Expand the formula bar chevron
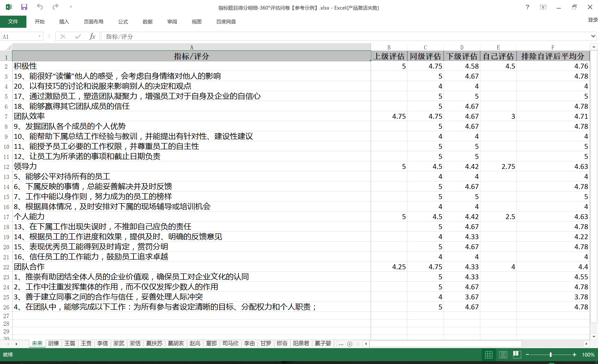Viewport: 598px width, 364px height. click(593, 36)
